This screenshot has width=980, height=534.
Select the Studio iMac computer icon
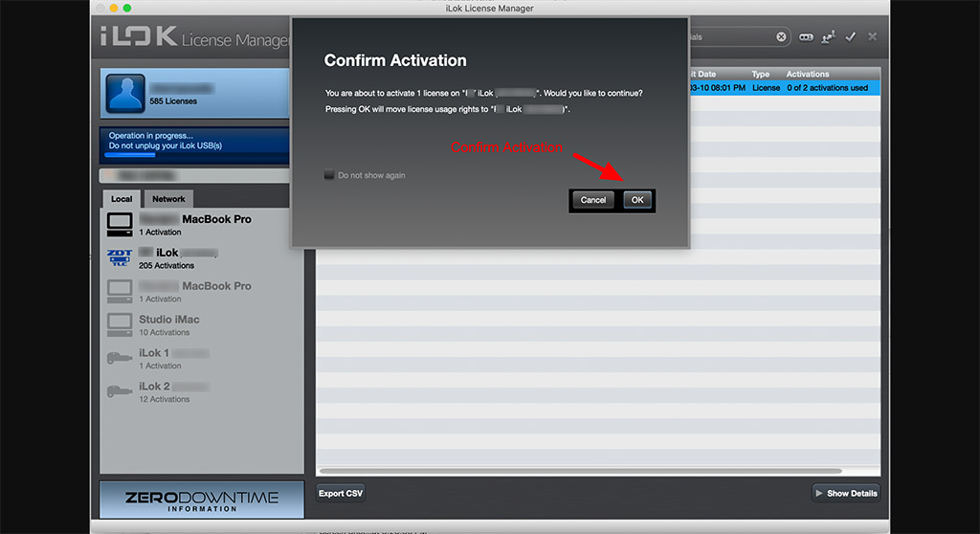pyautogui.click(x=120, y=324)
